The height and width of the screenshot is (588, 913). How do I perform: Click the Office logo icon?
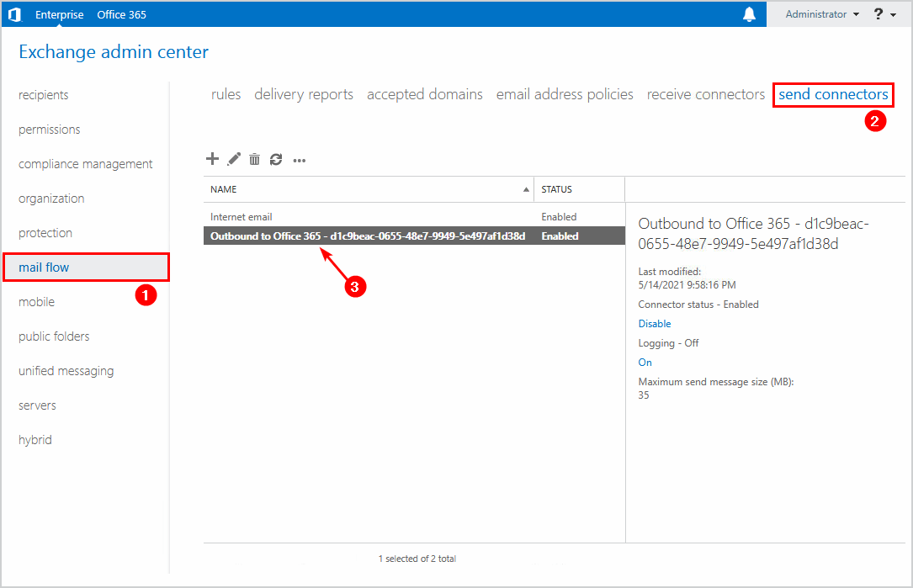pos(14,14)
